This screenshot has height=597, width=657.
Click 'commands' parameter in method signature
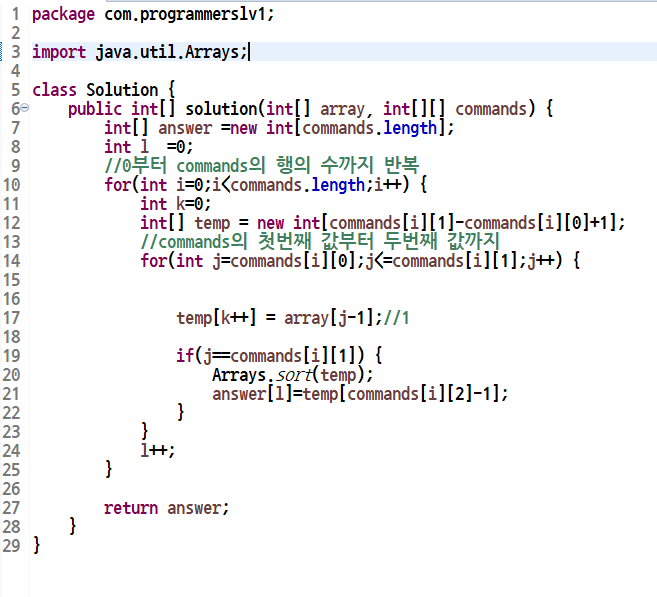click(491, 109)
